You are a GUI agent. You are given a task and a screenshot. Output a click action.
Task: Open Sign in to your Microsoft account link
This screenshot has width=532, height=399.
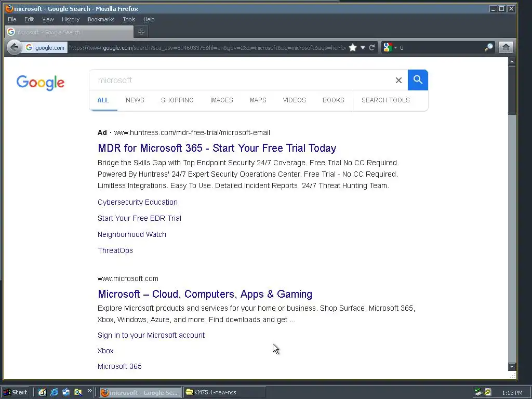(151, 335)
